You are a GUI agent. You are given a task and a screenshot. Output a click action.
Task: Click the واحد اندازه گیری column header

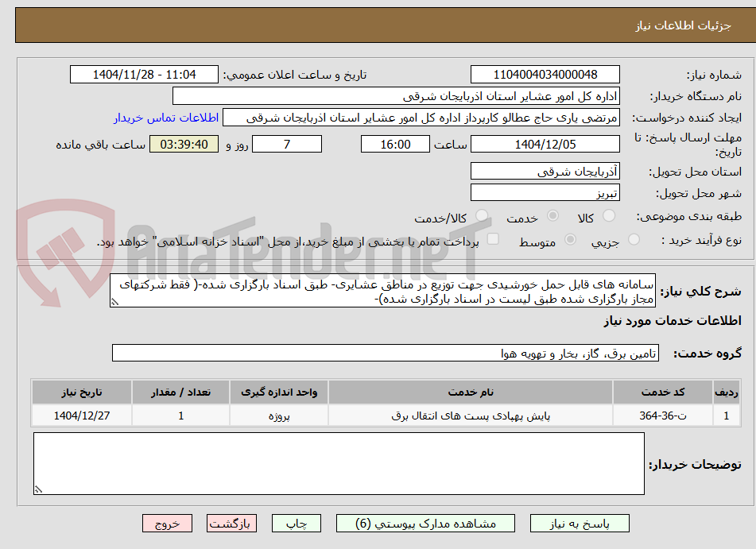click(279, 392)
